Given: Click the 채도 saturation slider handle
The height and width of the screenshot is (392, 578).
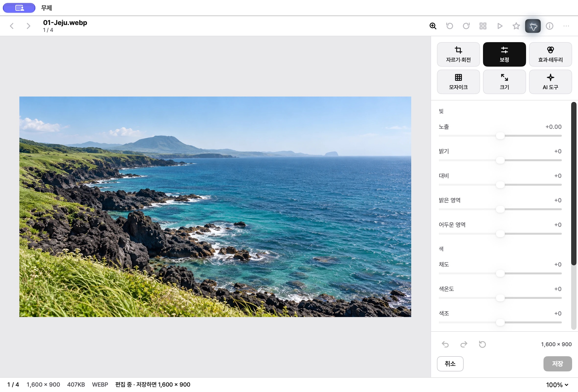Looking at the screenshot, I should (500, 273).
